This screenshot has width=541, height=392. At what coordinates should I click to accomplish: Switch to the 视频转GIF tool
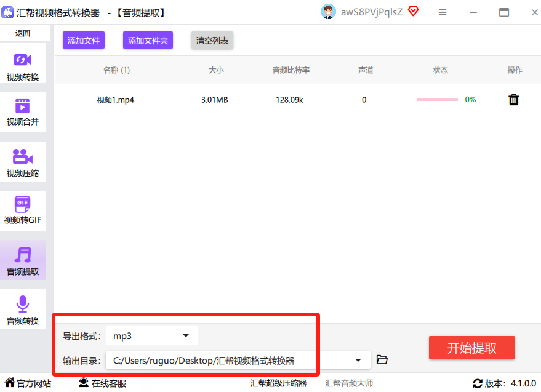(22, 211)
